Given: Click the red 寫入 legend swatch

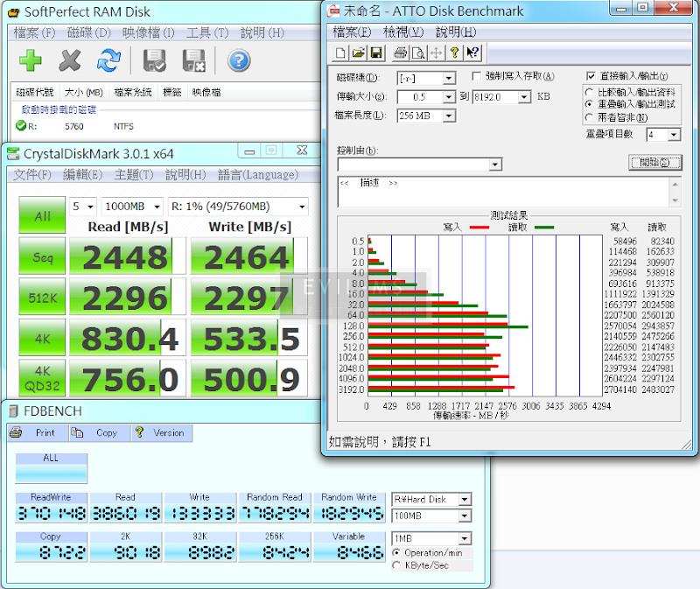Looking at the screenshot, I should 479,228.
